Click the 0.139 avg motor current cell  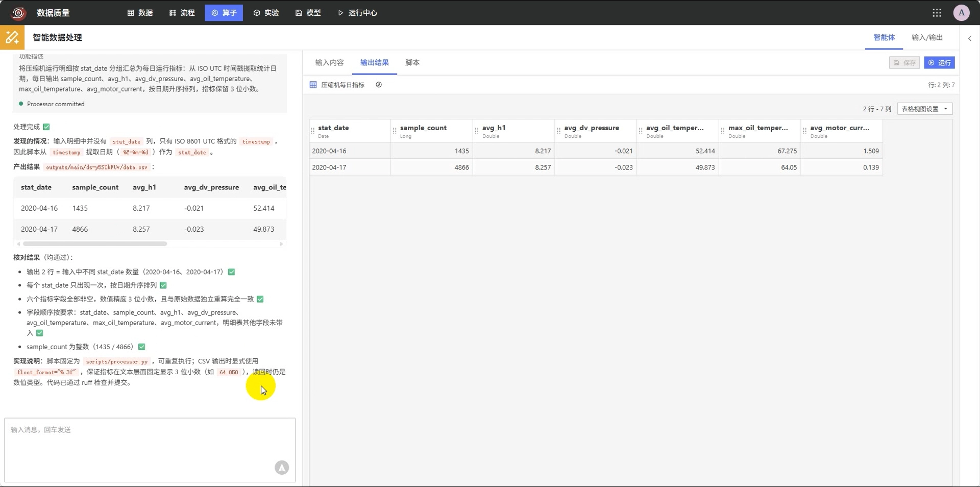pos(842,167)
